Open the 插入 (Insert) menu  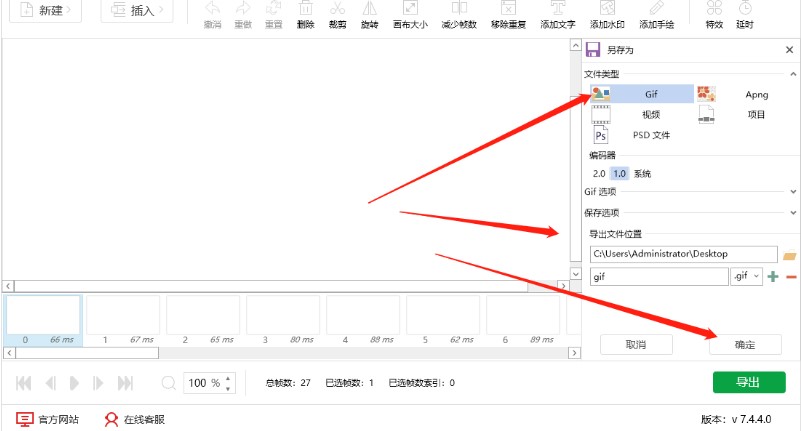(x=137, y=10)
